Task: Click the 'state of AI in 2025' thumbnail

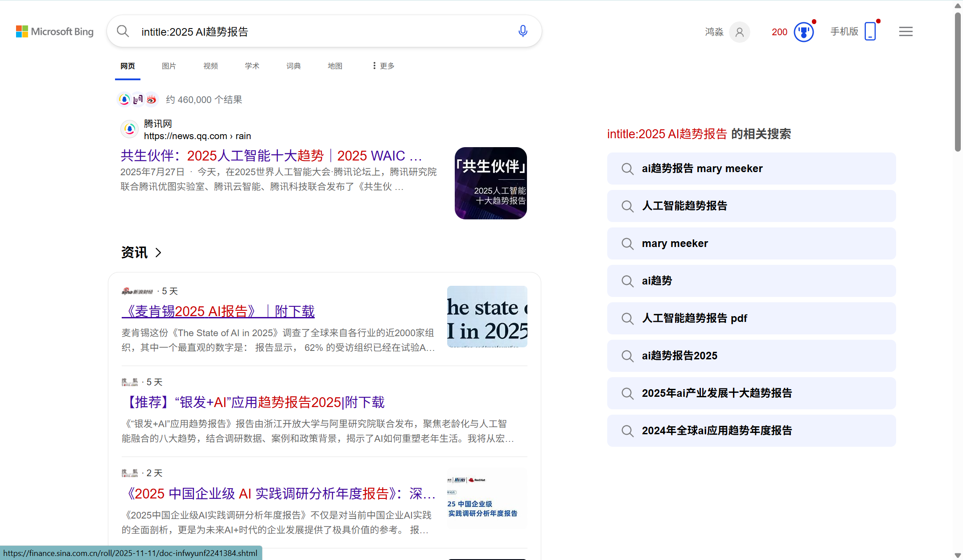Action: (487, 317)
